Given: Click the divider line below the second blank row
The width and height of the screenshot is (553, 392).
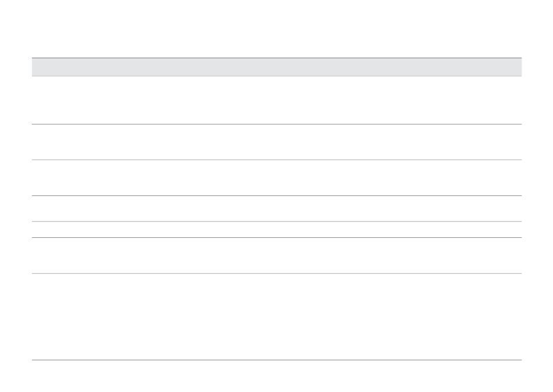Looking at the screenshot, I should 276,160.
